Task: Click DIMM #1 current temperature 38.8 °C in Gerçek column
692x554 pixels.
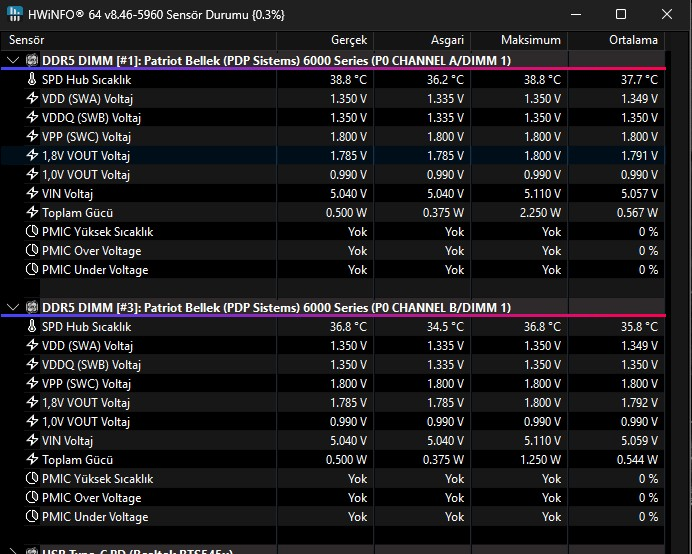Action: [x=348, y=80]
